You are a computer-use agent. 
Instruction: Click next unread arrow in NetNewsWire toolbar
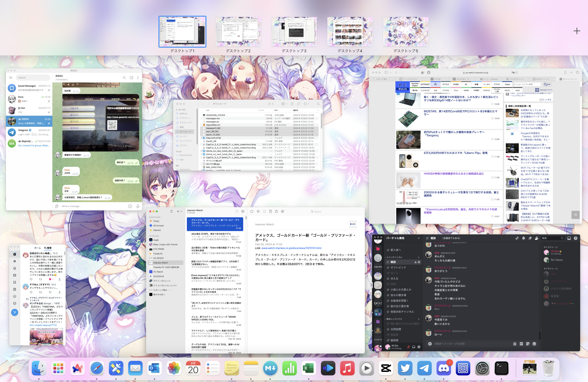click(264, 211)
